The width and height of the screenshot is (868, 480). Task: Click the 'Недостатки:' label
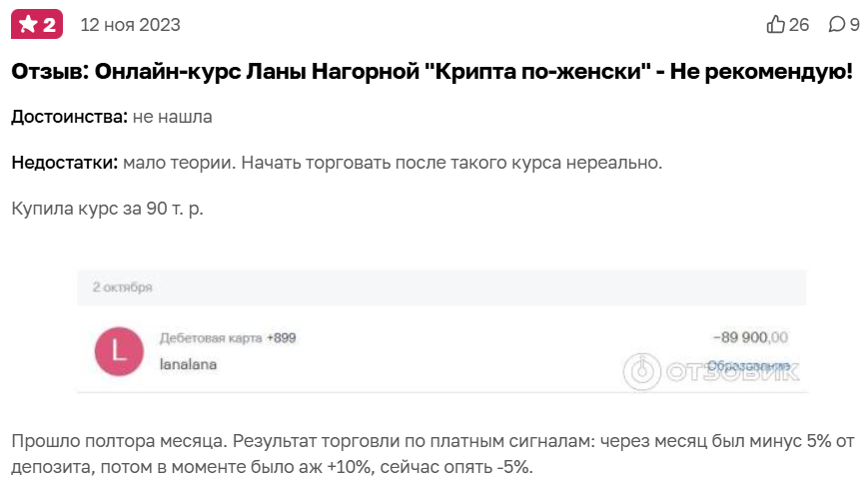(x=65, y=163)
